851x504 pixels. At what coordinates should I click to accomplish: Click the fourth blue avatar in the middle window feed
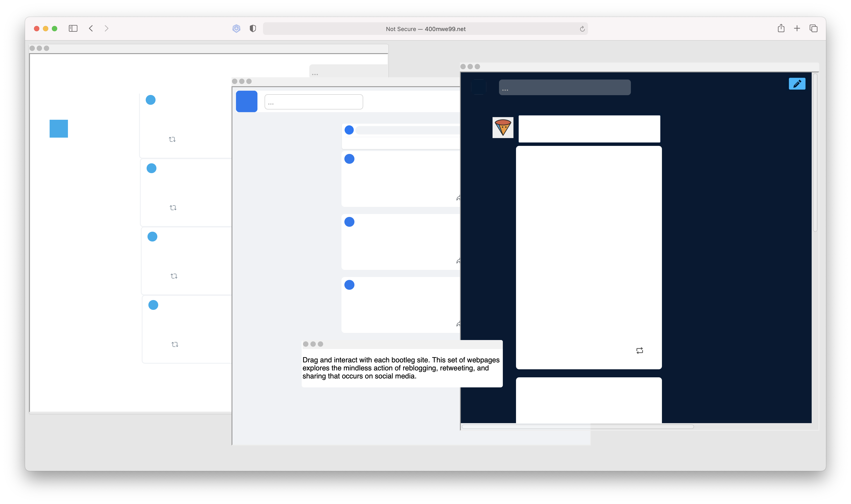pyautogui.click(x=349, y=285)
